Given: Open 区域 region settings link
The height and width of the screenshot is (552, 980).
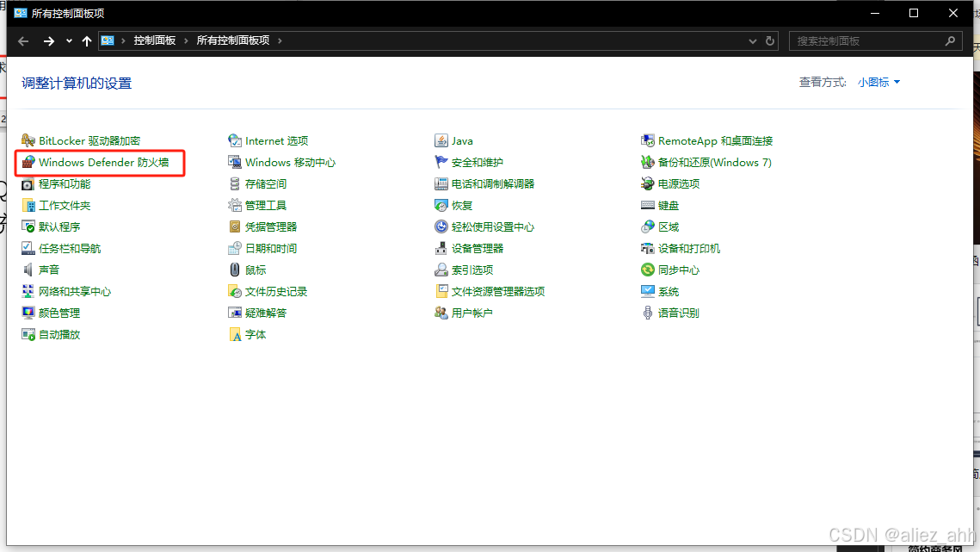Looking at the screenshot, I should pyautogui.click(x=669, y=226).
